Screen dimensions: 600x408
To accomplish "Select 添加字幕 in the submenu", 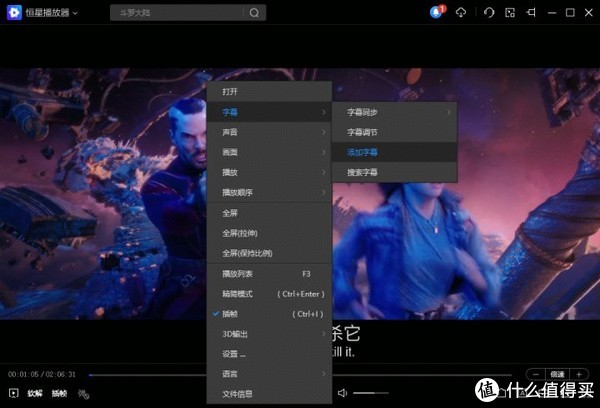I will tap(395, 152).
